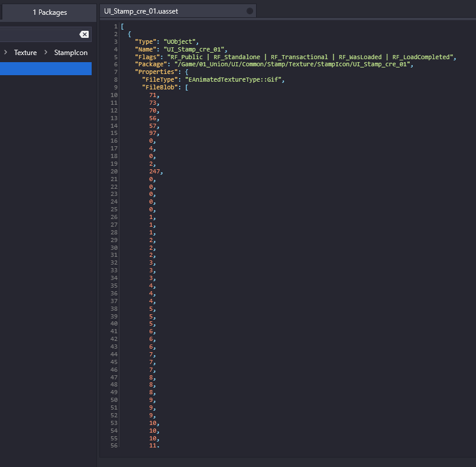Click line number 45 in the gutter
The width and height of the screenshot is (476, 467).
pyautogui.click(x=114, y=362)
